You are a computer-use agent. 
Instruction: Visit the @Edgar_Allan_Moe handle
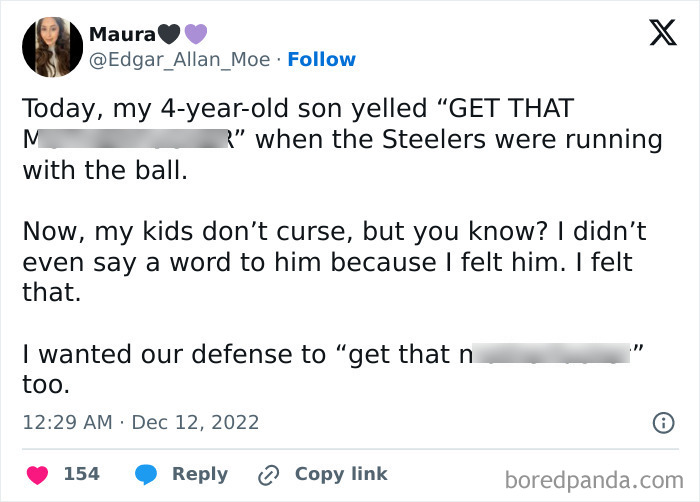coord(179,60)
